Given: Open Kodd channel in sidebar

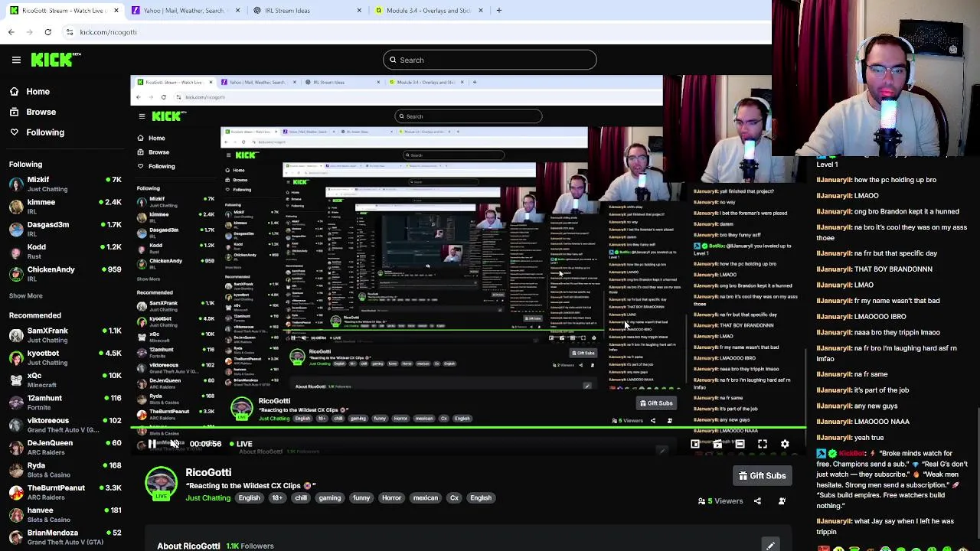Looking at the screenshot, I should pyautogui.click(x=64, y=250).
